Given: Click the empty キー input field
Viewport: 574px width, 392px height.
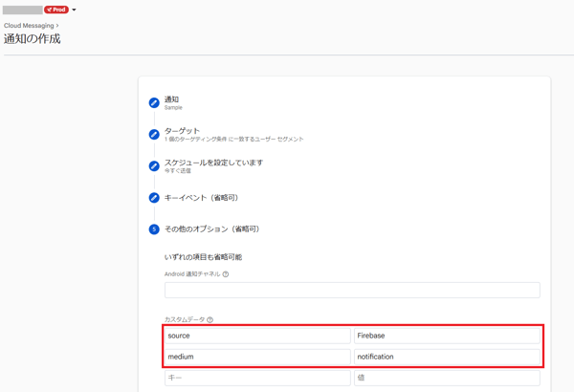Looking at the screenshot, I should pos(256,379).
